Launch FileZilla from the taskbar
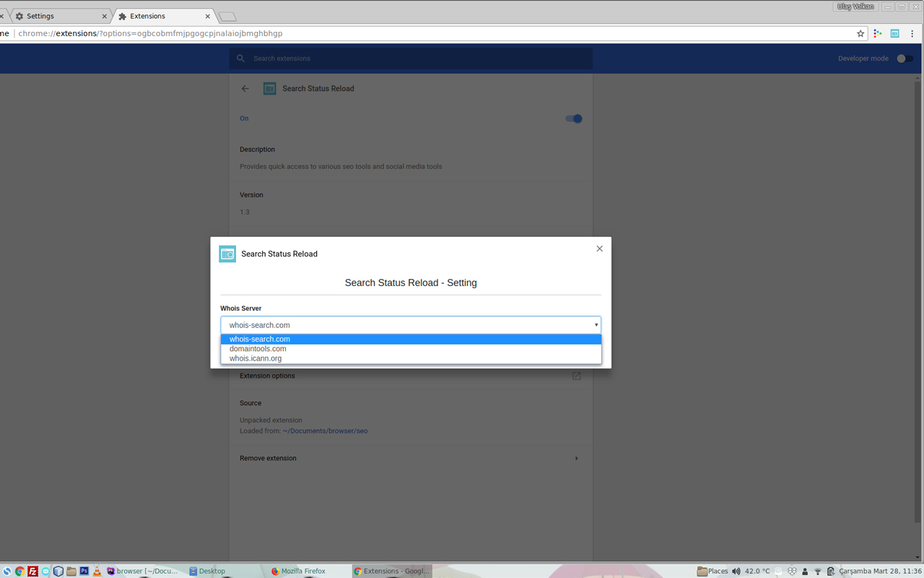 [31, 571]
